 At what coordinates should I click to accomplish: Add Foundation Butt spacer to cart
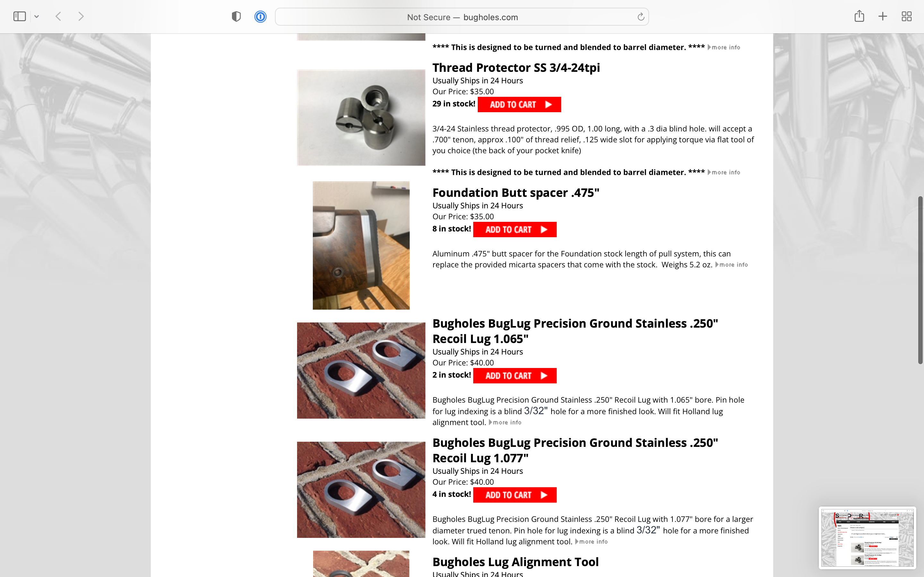tap(515, 230)
